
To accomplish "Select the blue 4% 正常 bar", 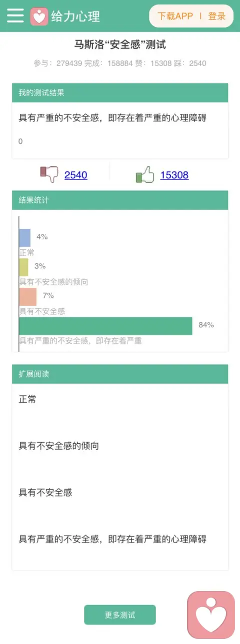I will coord(24,238).
